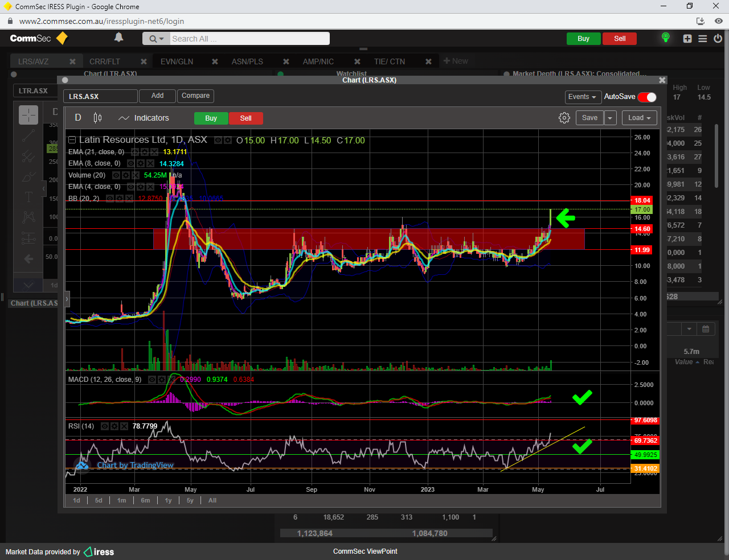Switch to the EVN/GLN tab
The height and width of the screenshot is (560, 729).
point(177,61)
